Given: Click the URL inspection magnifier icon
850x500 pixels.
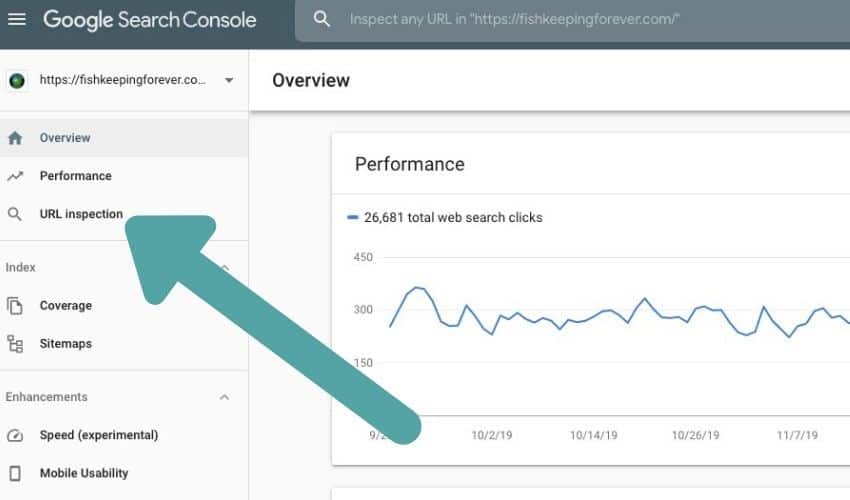Looking at the screenshot, I should pyautogui.click(x=15, y=214).
